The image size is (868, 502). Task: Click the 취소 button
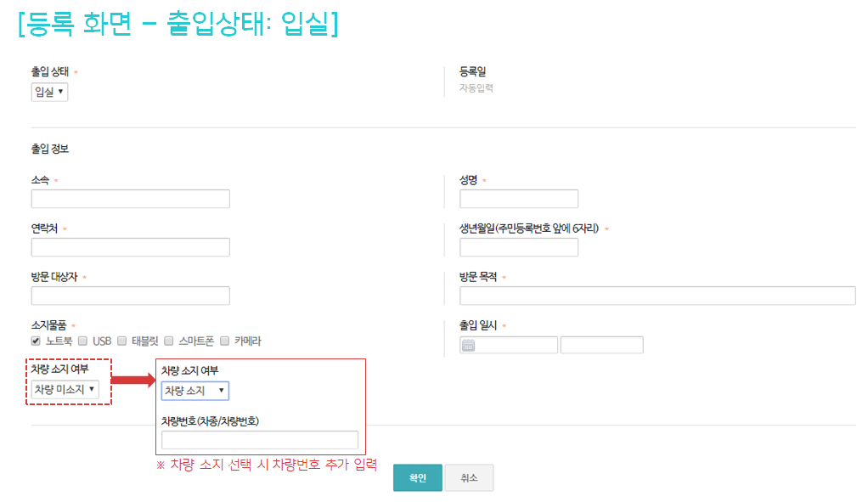click(469, 478)
